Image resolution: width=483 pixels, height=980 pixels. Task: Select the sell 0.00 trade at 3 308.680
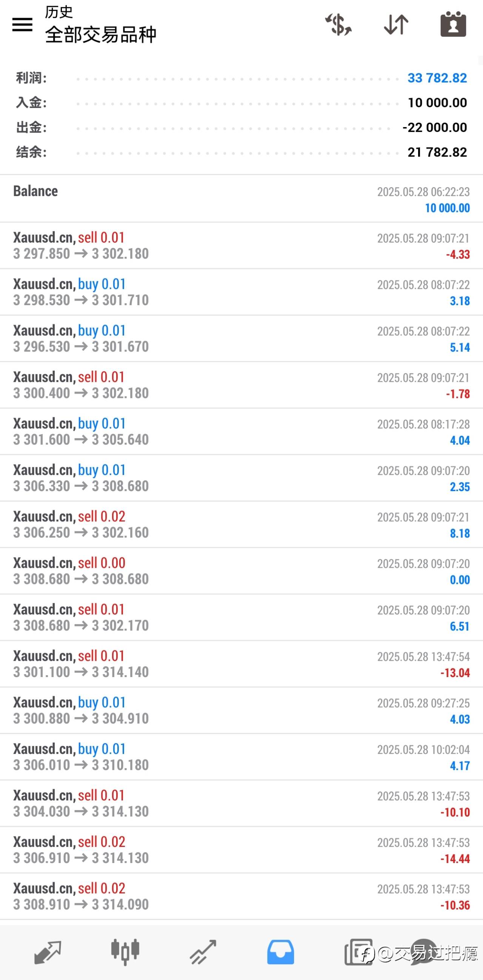tap(241, 571)
